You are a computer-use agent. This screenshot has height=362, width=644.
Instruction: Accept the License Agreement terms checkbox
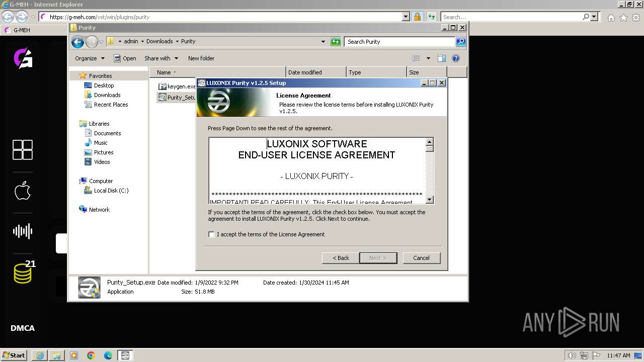[x=211, y=234]
